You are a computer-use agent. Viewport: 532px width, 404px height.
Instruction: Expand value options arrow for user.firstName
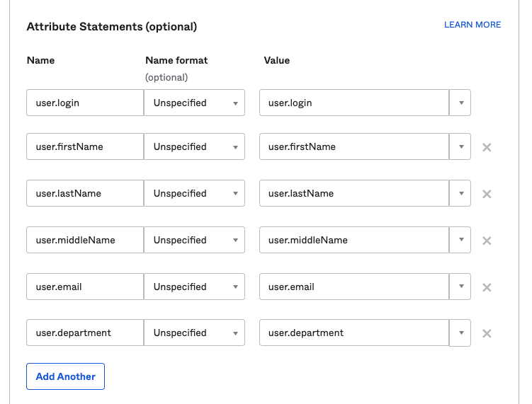(x=460, y=146)
